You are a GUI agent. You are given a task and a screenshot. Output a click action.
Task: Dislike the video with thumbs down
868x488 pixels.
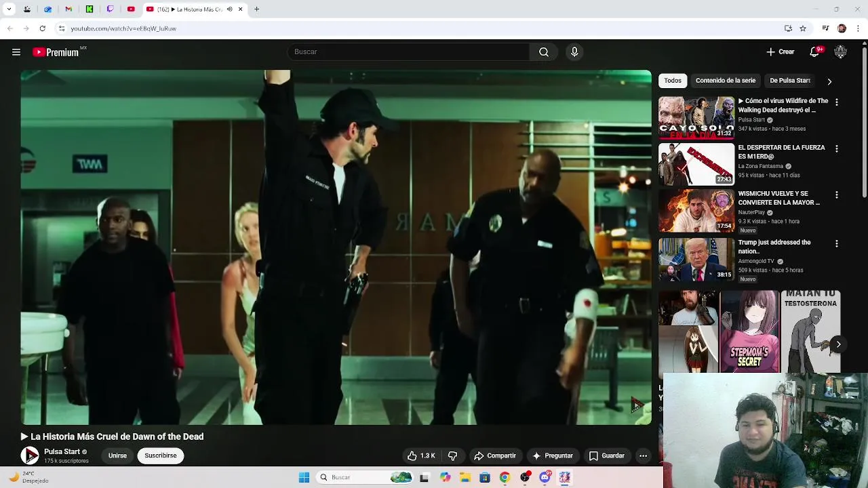click(453, 456)
